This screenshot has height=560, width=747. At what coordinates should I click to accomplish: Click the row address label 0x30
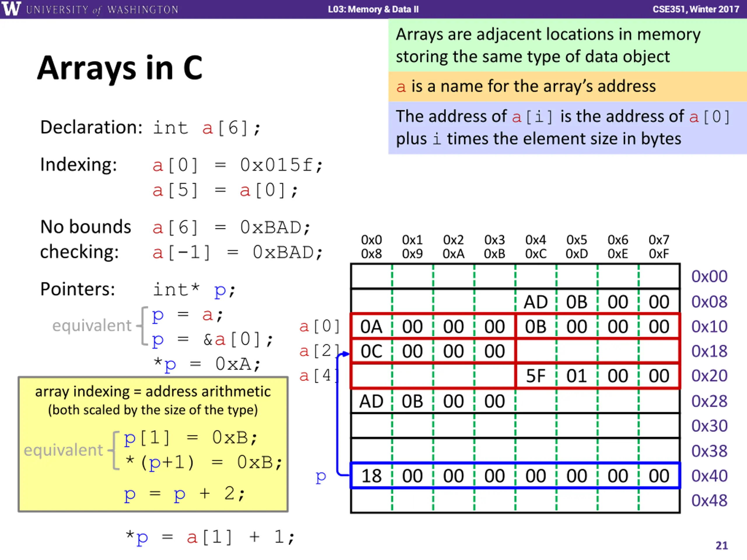709,426
